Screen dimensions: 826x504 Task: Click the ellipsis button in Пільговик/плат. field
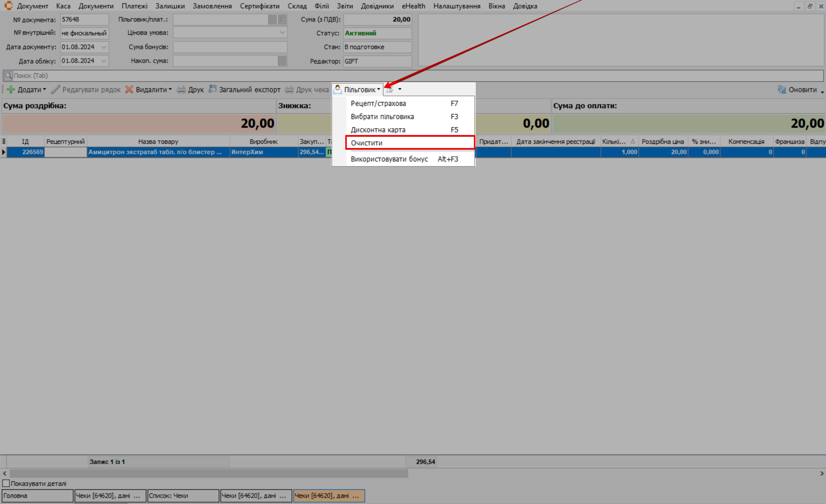coord(272,20)
